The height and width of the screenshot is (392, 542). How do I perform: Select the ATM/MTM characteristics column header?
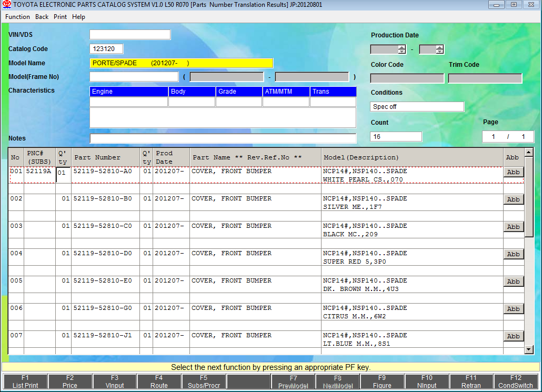coord(286,92)
